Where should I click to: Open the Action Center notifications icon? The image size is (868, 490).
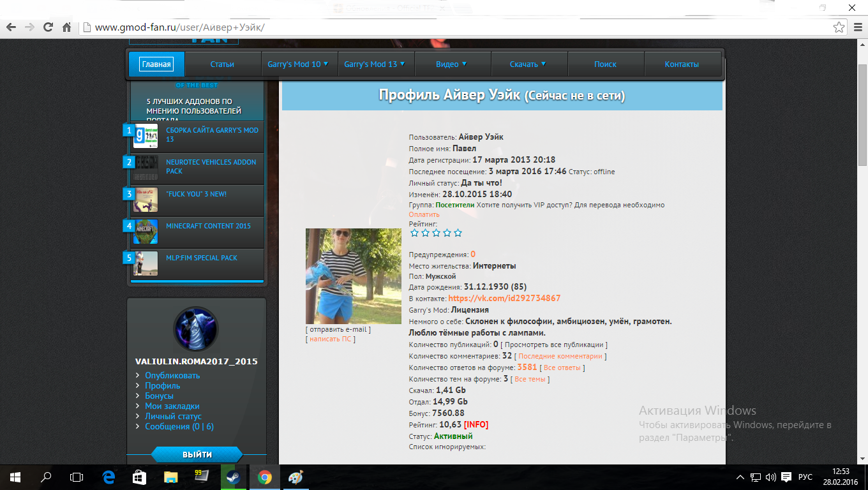coord(786,477)
